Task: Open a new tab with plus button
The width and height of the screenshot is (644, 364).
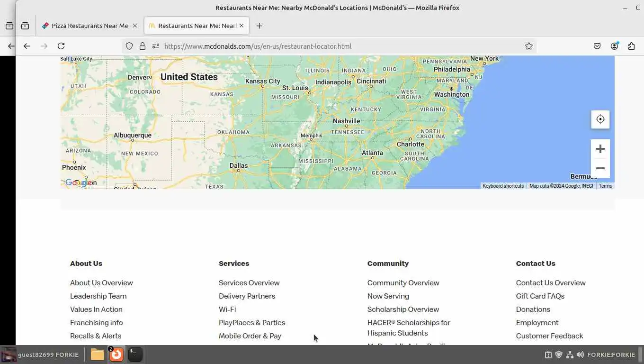Action: coord(259,26)
